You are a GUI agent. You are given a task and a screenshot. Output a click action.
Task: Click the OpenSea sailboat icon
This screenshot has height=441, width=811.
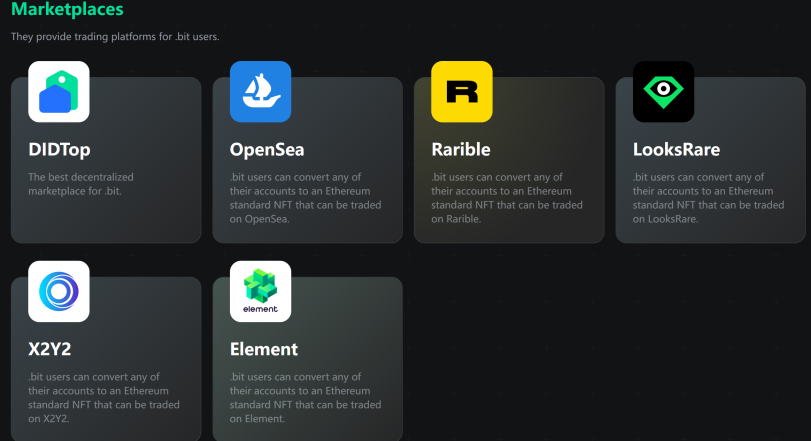[x=260, y=92]
